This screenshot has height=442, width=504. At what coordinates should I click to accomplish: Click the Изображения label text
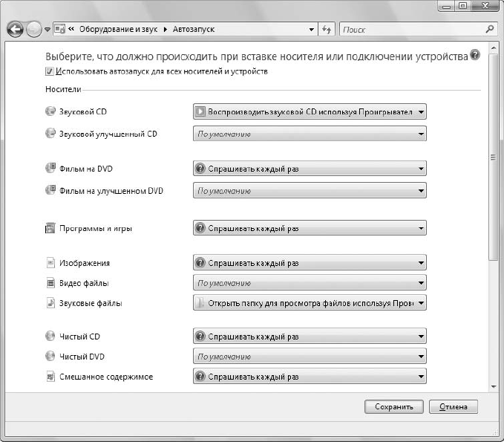tap(85, 263)
